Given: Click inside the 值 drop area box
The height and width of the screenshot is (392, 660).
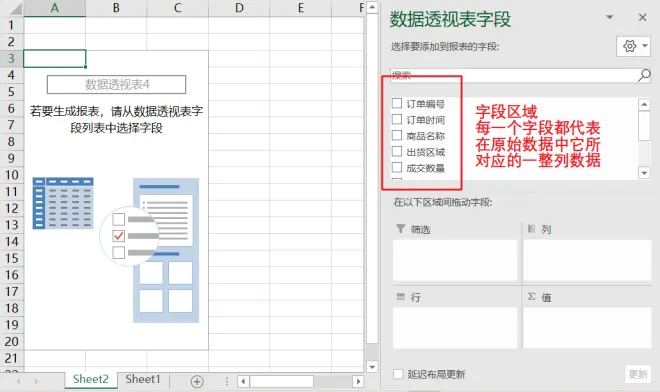Looking at the screenshot, I should click(x=587, y=328).
